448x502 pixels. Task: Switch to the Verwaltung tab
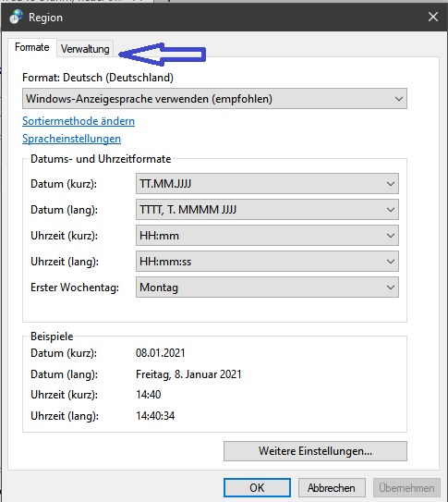pos(85,49)
